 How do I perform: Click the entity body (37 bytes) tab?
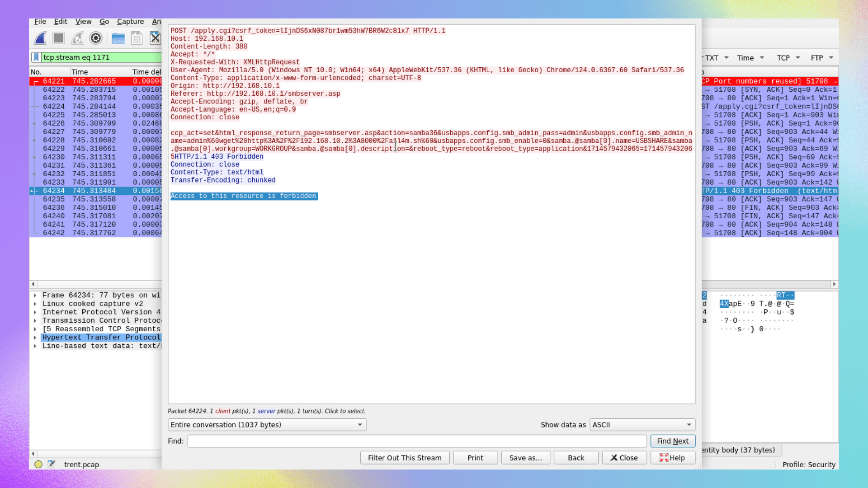(x=741, y=450)
